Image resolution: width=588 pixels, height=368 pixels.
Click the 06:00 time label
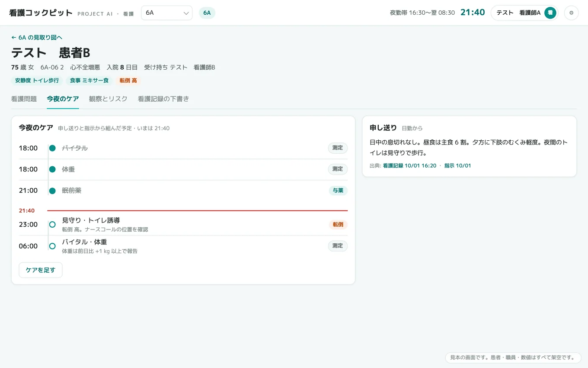tap(28, 246)
